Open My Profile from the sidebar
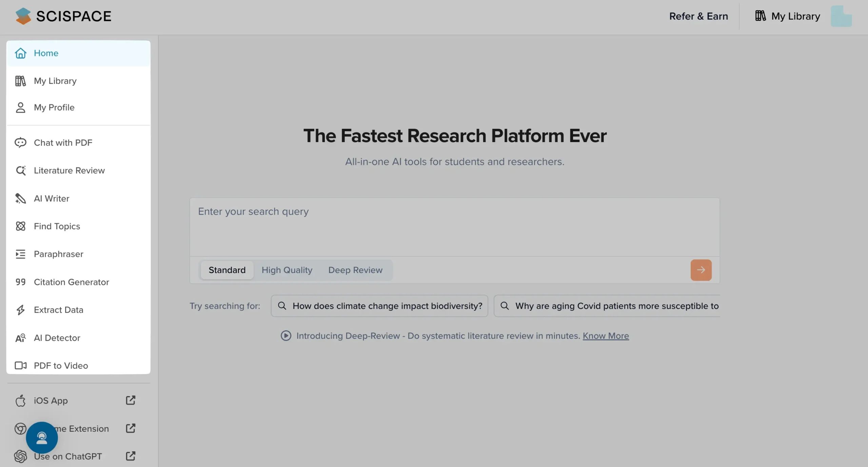This screenshot has height=467, width=868. point(78,108)
